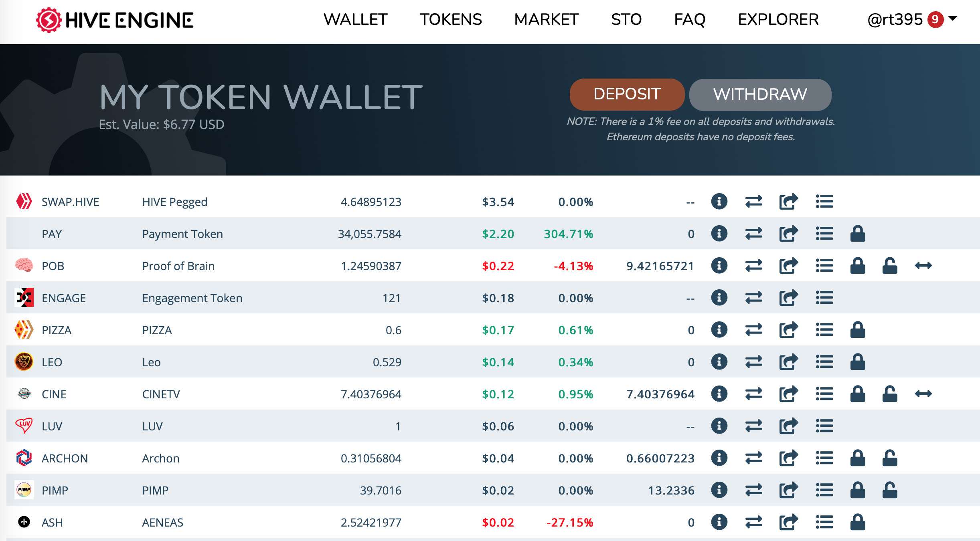Click the ASH token symbol
This screenshot has height=541, width=980.
click(52, 523)
